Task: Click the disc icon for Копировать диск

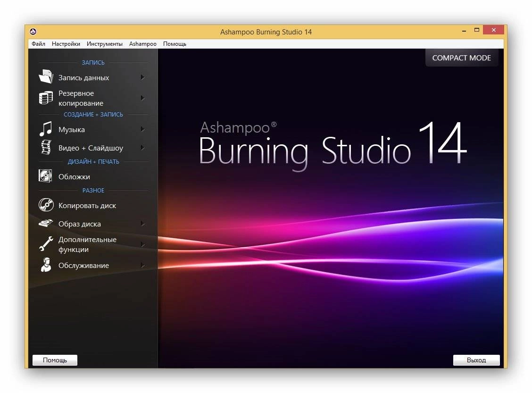Action: click(x=46, y=205)
